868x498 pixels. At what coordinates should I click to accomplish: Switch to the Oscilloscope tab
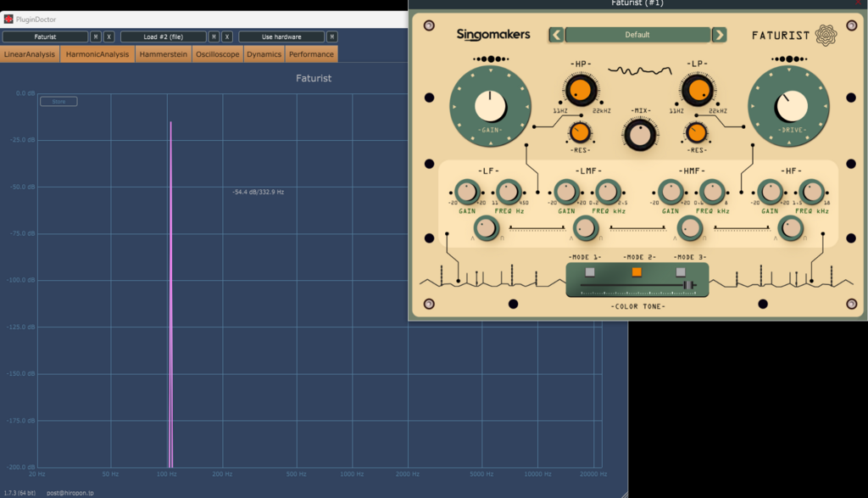coord(218,54)
